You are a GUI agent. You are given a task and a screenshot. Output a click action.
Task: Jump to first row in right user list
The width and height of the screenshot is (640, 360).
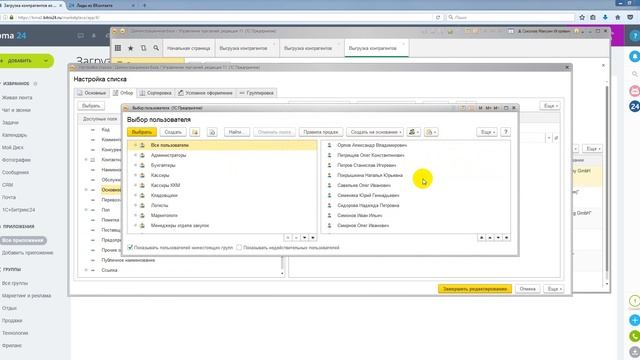coord(482,238)
